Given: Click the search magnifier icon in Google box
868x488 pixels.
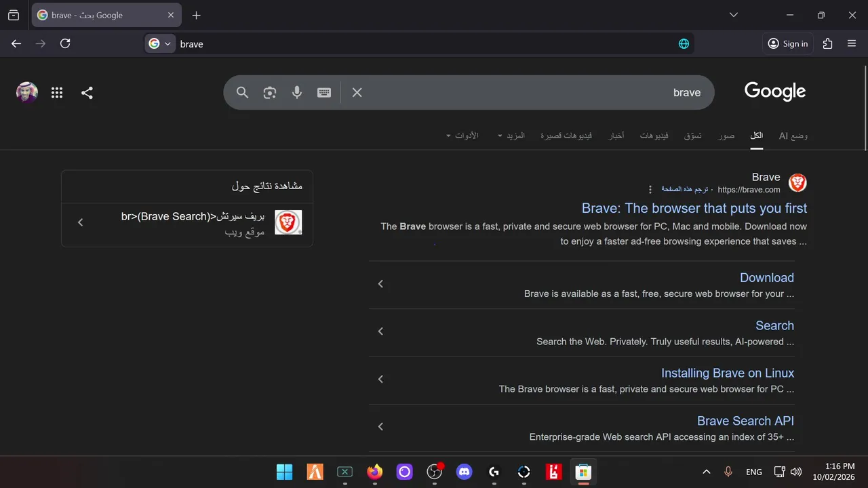Looking at the screenshot, I should click(x=243, y=93).
